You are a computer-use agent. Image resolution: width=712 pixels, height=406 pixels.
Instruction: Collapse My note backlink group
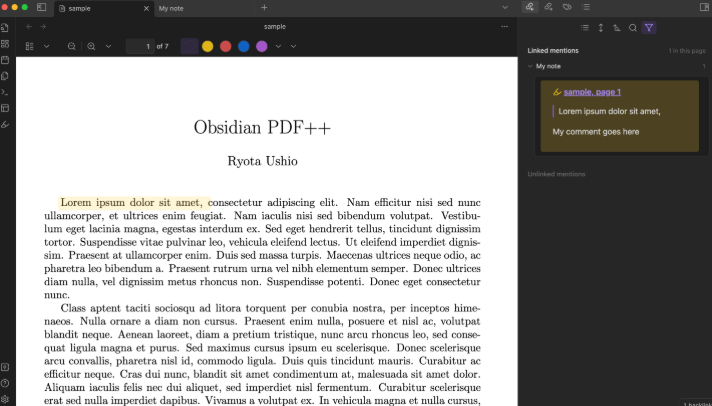(x=530, y=66)
